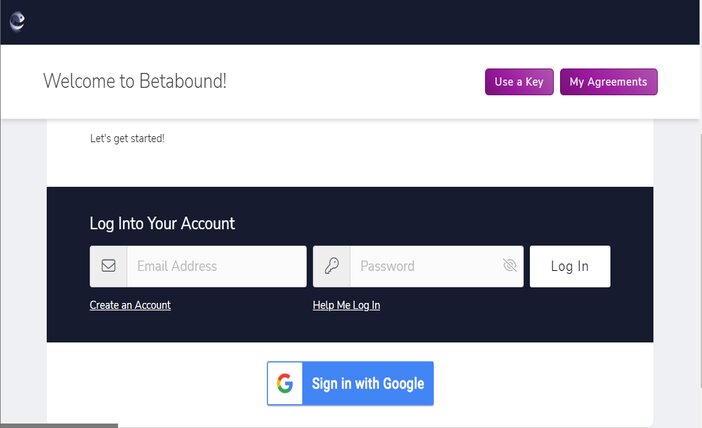The height and width of the screenshot is (428, 702).
Task: Click the Betabound logo in header
Action: [17, 21]
